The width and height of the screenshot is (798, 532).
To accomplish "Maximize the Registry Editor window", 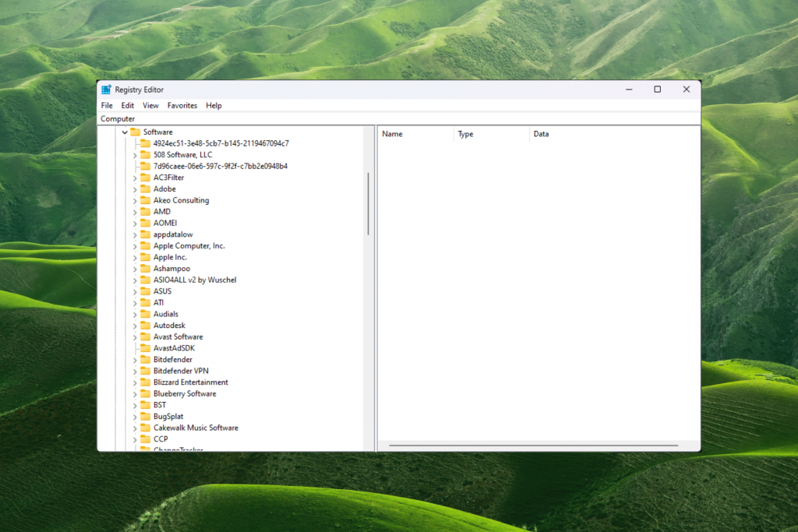I will 658,90.
